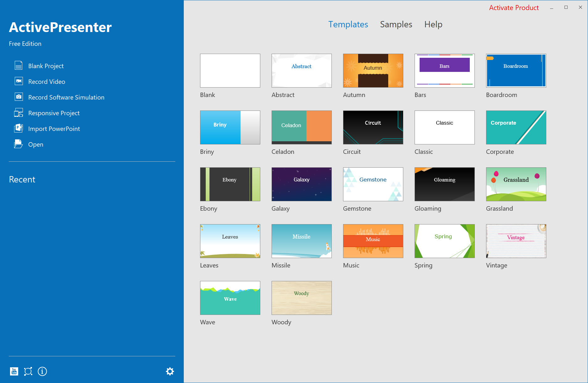Pick the Leaves template thumbnail
The width and height of the screenshot is (588, 383).
tap(230, 241)
